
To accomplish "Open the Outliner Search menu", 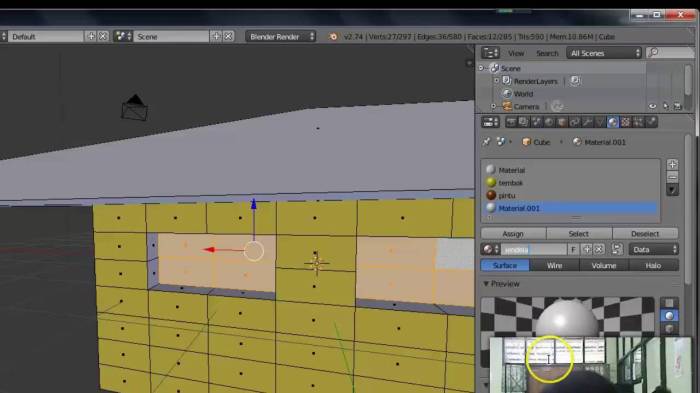I will tap(547, 53).
